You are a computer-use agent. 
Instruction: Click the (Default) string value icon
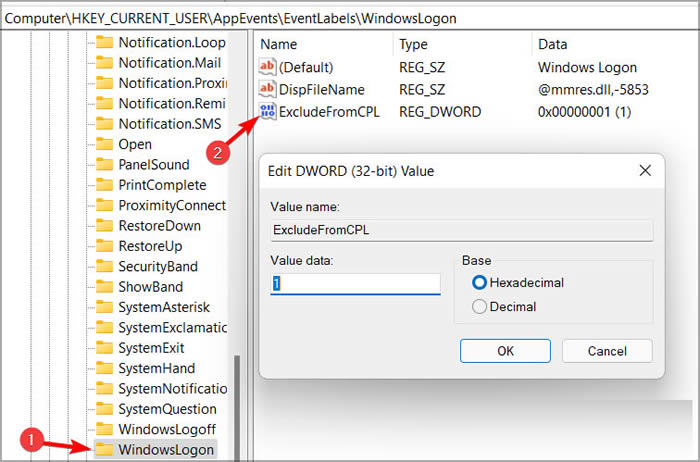(267, 67)
